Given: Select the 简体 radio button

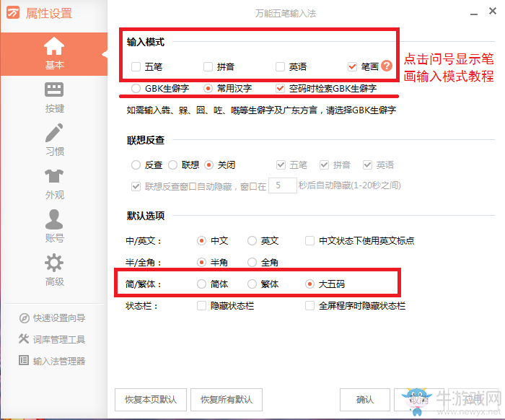Looking at the screenshot, I should pos(201,284).
